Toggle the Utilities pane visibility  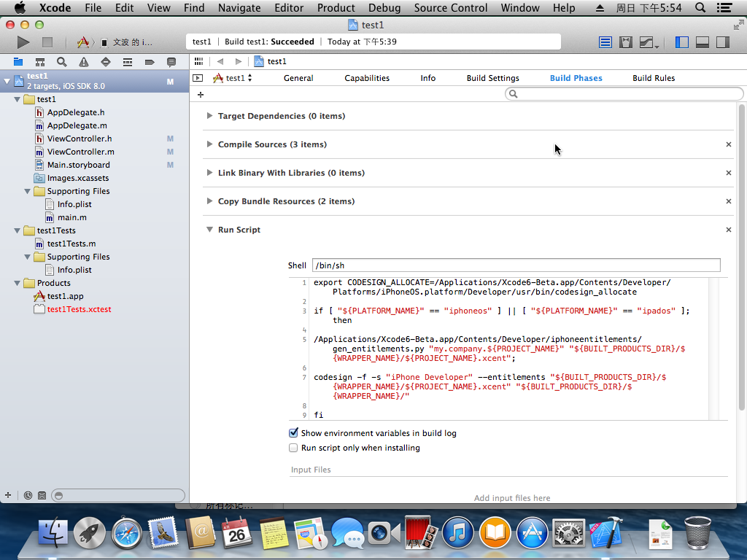coord(723,42)
